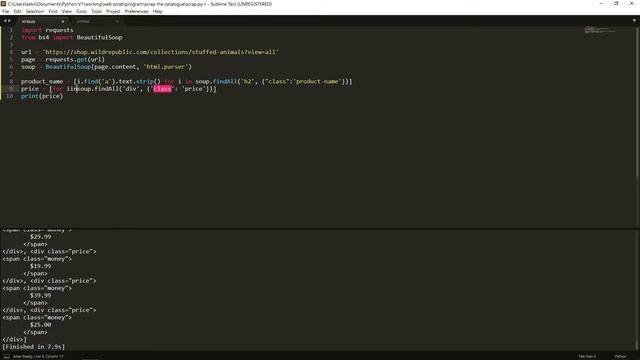Open the tab list dropdown arrow
This screenshot has height=360, width=640.
[x=634, y=21]
